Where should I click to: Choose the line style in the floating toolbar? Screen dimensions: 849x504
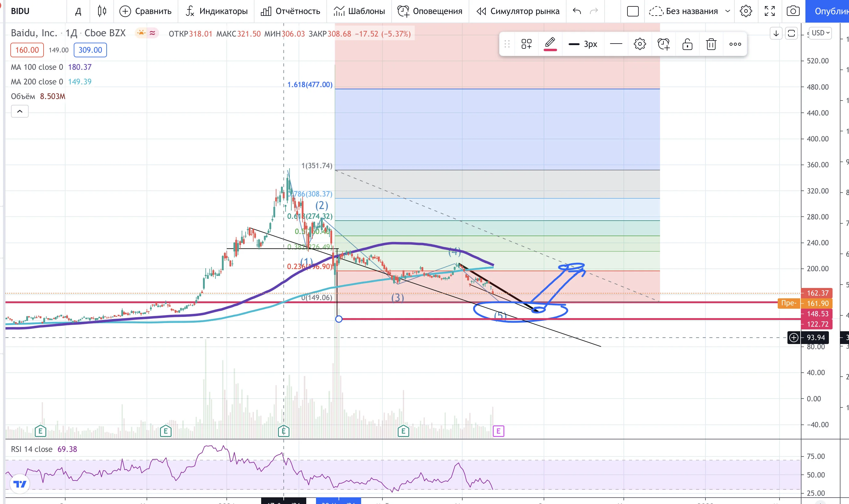[616, 44]
